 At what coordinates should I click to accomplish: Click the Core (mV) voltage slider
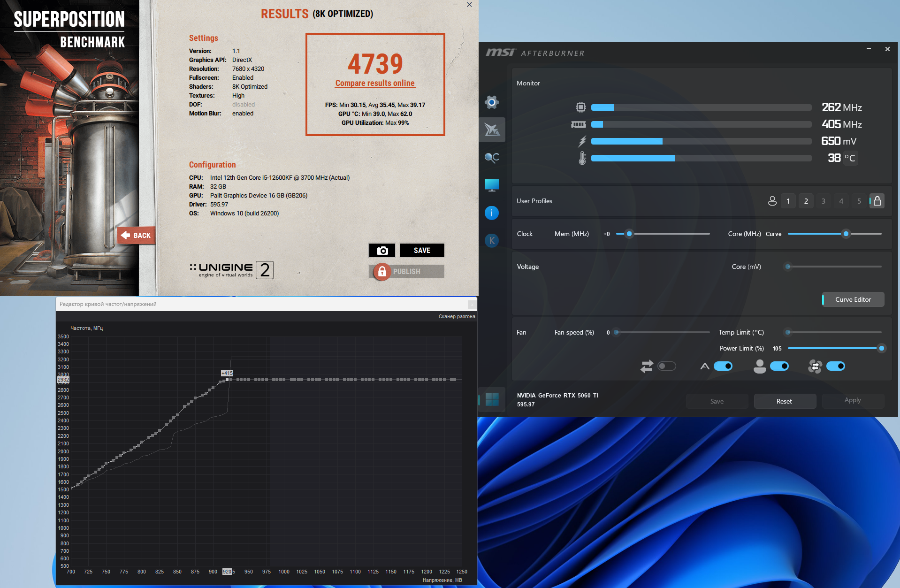coord(835,267)
